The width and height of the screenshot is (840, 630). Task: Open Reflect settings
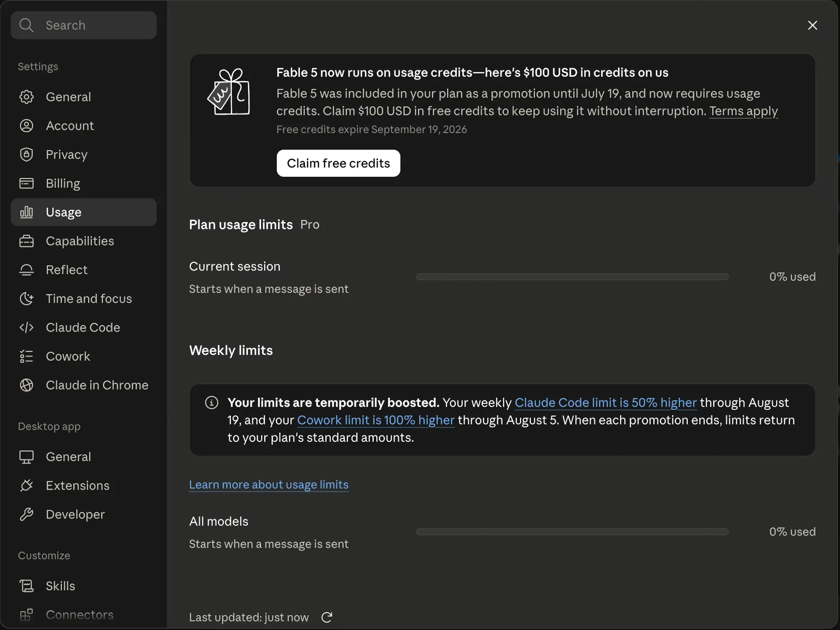coord(83,270)
